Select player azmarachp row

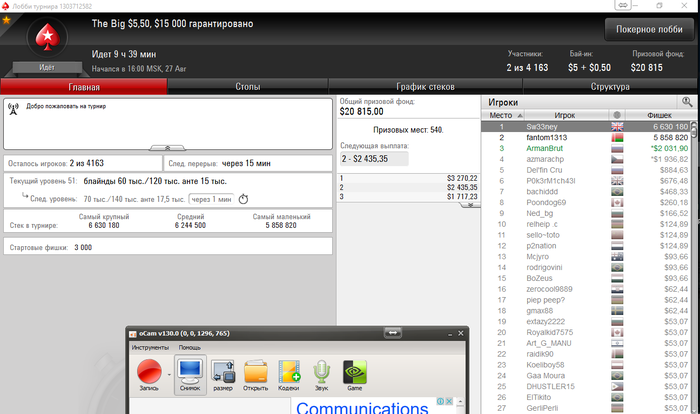(x=586, y=159)
